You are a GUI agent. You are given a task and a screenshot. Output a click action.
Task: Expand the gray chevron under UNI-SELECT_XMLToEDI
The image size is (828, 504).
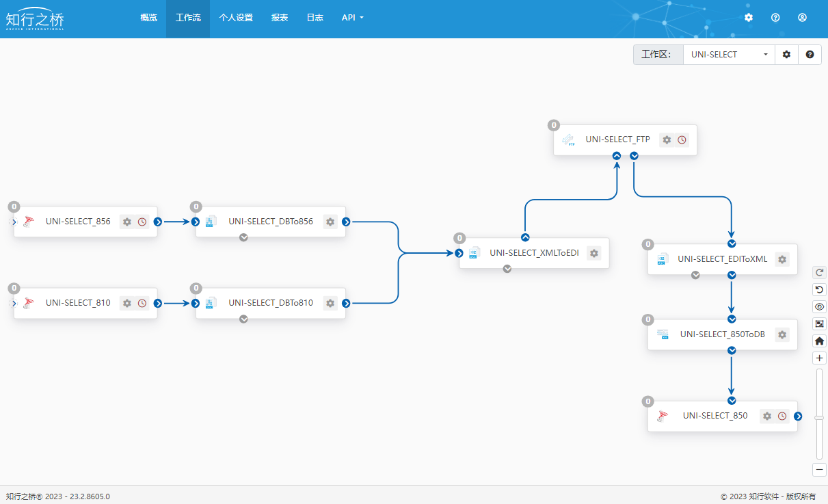(507, 269)
